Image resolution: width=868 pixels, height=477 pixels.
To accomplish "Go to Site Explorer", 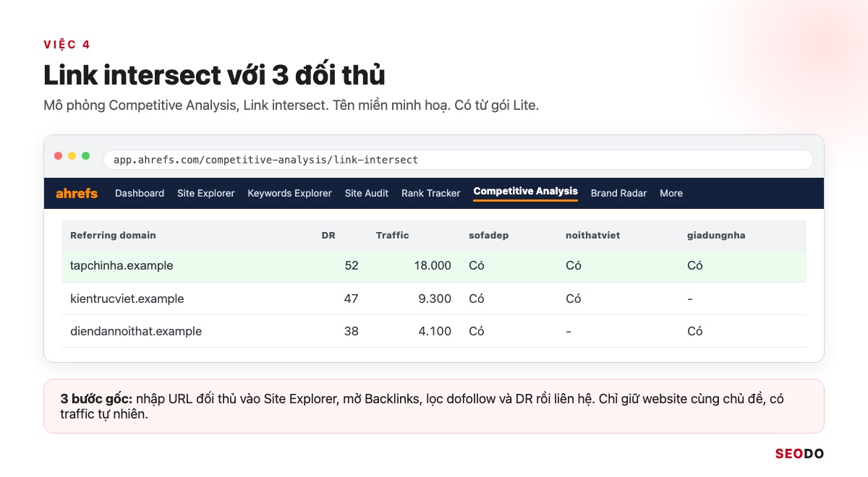I will (x=206, y=193).
